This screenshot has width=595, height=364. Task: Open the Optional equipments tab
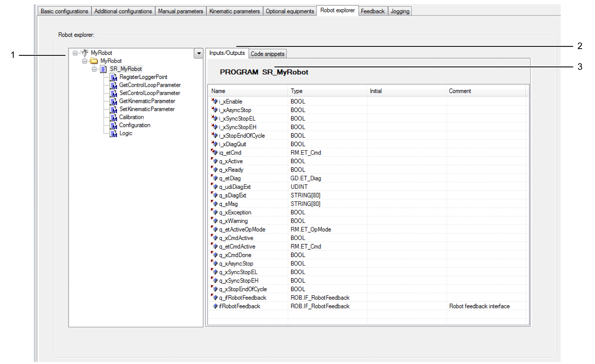(x=290, y=11)
